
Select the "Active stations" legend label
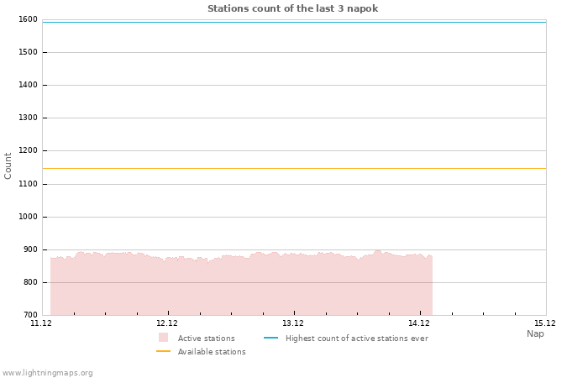206,339
